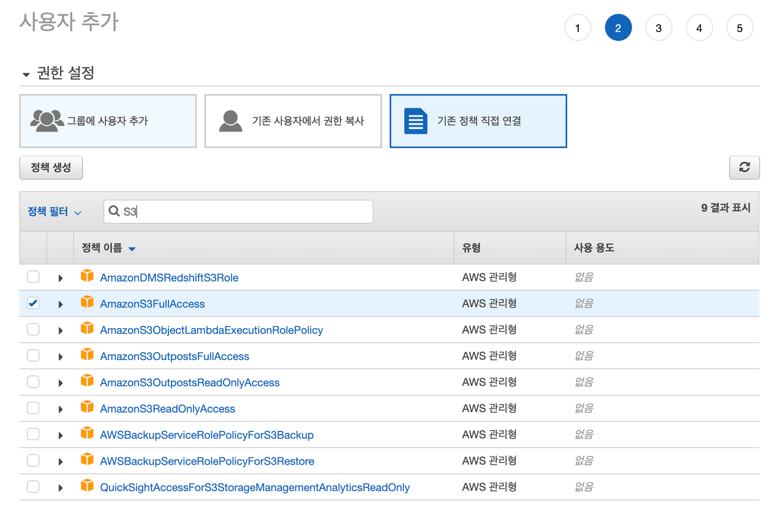Expand the AWSBackupServiceRolePolicyForS3Backup row details
This screenshot has height=532, width=784.
(x=61, y=436)
